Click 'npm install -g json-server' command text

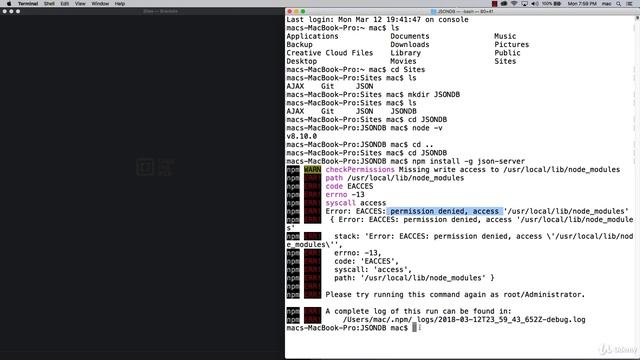(468, 161)
